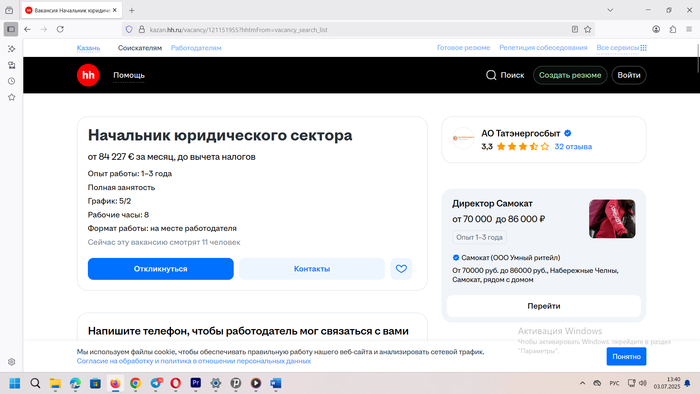Switch to the Работодателям tab
This screenshot has width=700, height=394.
click(196, 48)
